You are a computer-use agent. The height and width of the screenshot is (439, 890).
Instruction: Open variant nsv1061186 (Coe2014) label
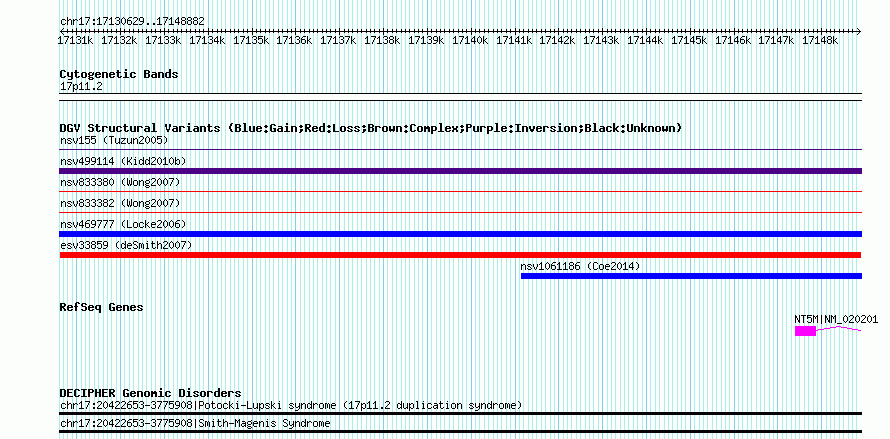click(x=581, y=266)
